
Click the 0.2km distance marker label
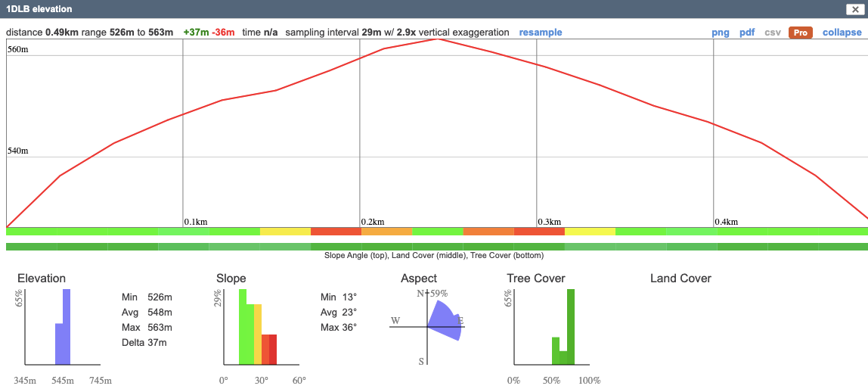[x=373, y=222]
